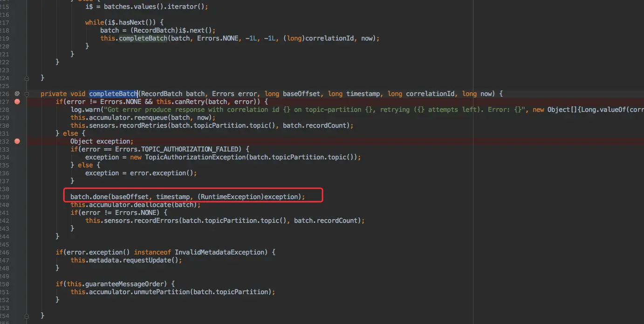Click the fold end marker at line 254

[27, 315]
